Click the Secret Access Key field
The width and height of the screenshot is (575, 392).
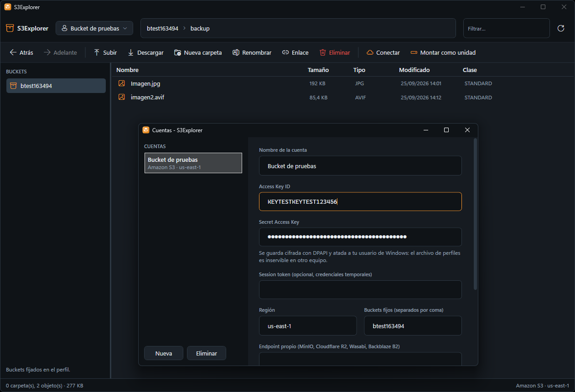pos(360,237)
